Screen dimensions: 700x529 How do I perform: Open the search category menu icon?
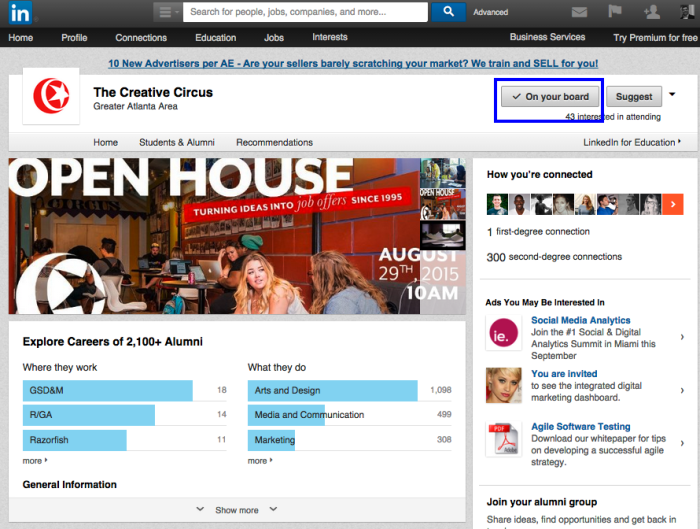click(167, 12)
